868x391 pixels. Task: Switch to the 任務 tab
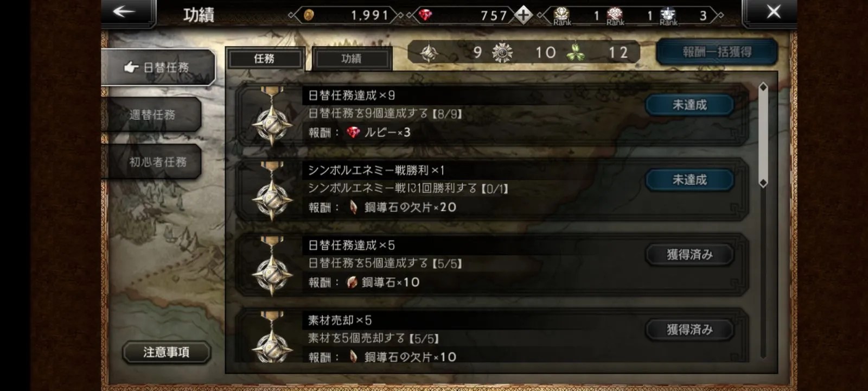(264, 59)
